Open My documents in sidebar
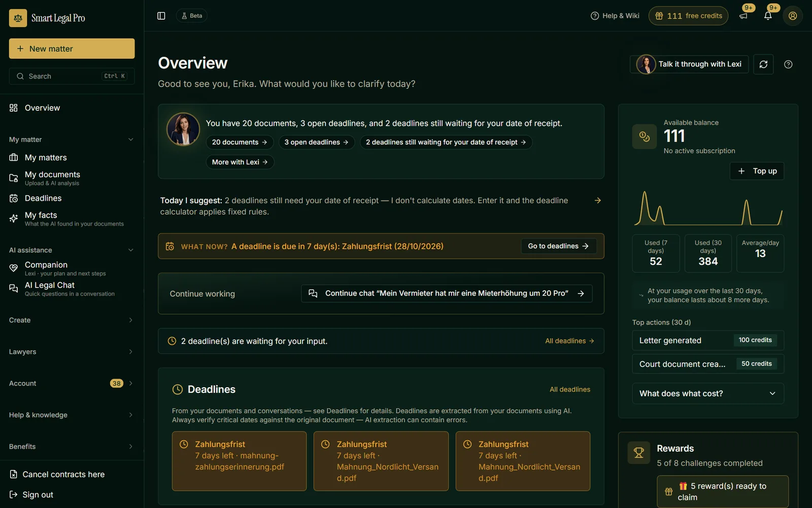 coord(72,178)
